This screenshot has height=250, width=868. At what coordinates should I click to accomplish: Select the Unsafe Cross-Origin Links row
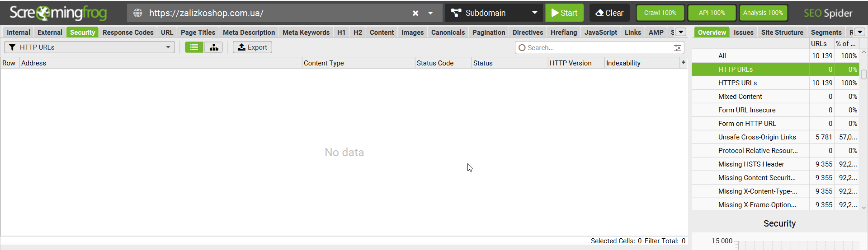tap(775, 137)
